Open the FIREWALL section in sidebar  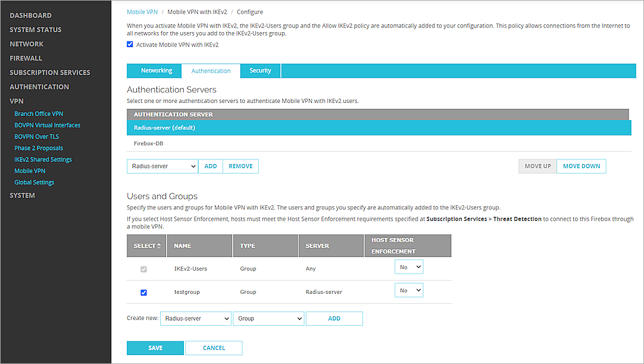(26, 58)
